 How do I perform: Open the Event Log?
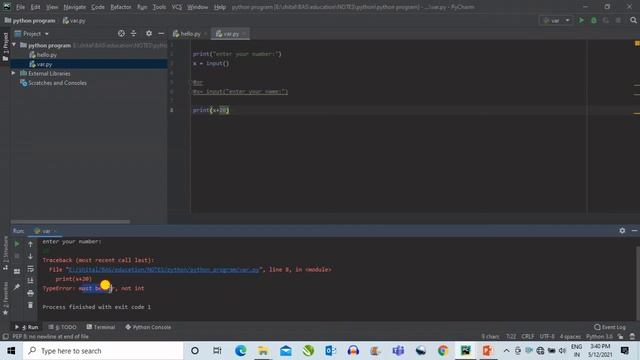tap(610, 327)
